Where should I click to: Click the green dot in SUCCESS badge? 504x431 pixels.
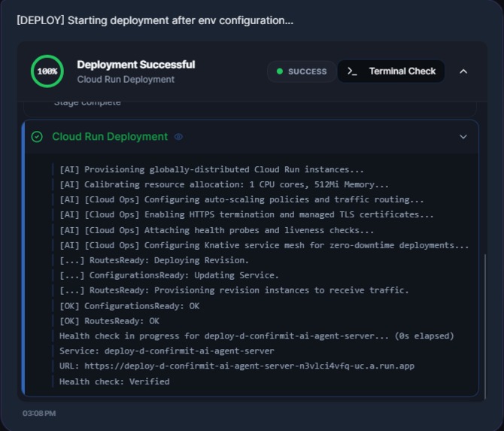(280, 71)
